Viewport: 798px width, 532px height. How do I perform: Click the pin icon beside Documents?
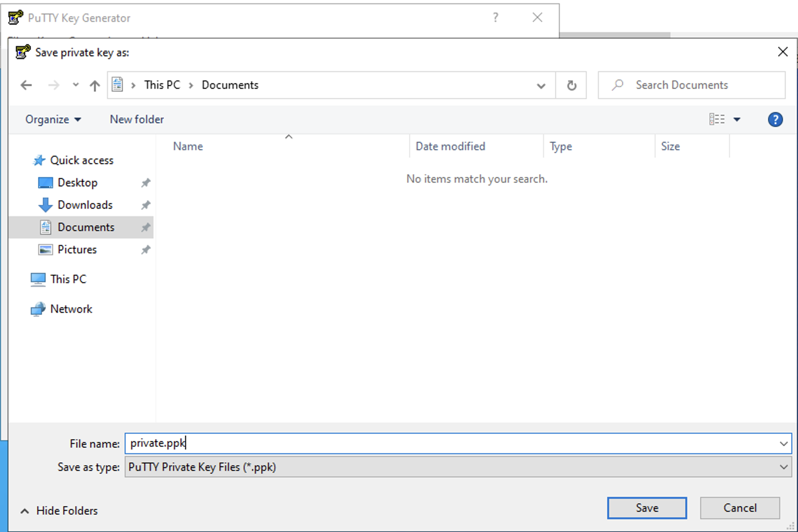pyautogui.click(x=146, y=227)
